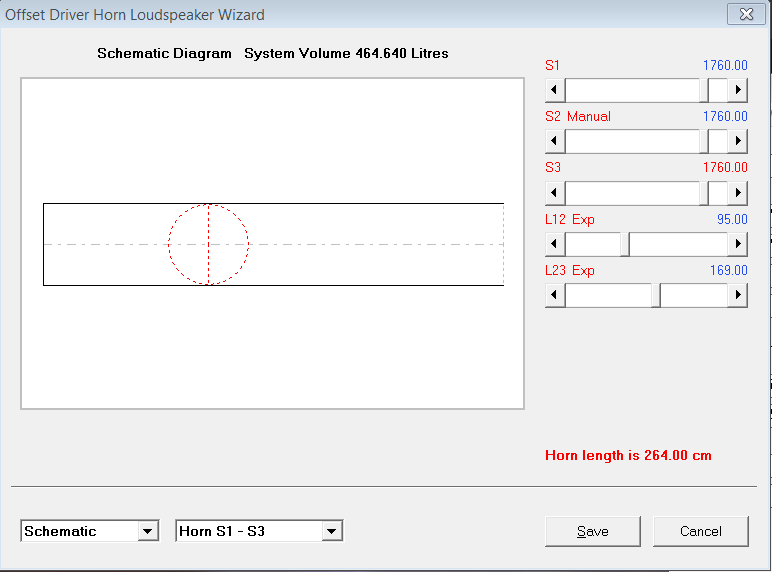Image resolution: width=772 pixels, height=572 pixels.
Task: Click the L12 Exp label
Action: pyautogui.click(x=570, y=220)
